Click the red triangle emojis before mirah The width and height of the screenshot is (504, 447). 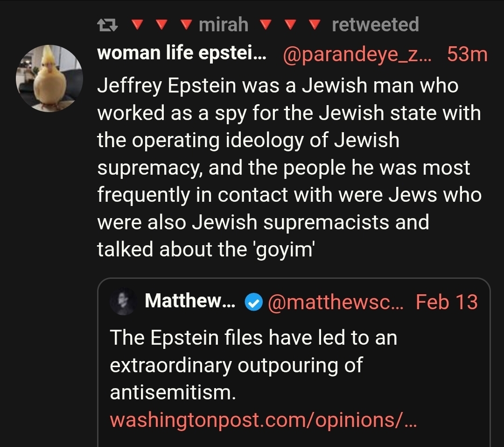pos(161,24)
